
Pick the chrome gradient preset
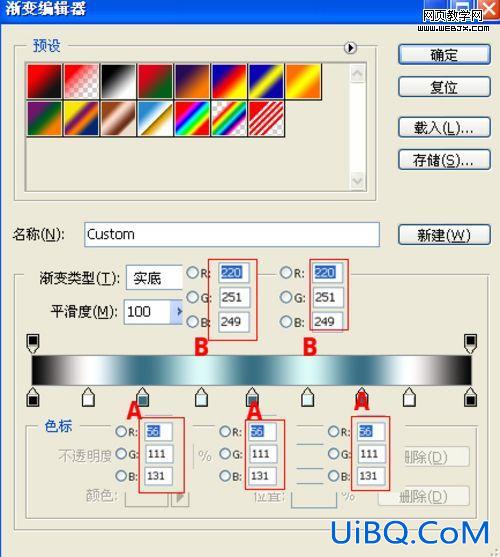156,118
